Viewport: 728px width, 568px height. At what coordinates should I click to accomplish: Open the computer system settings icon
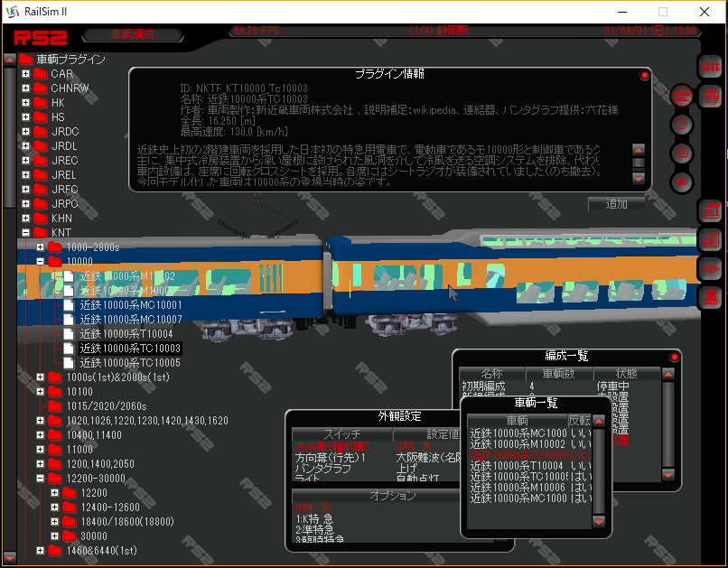(x=710, y=297)
